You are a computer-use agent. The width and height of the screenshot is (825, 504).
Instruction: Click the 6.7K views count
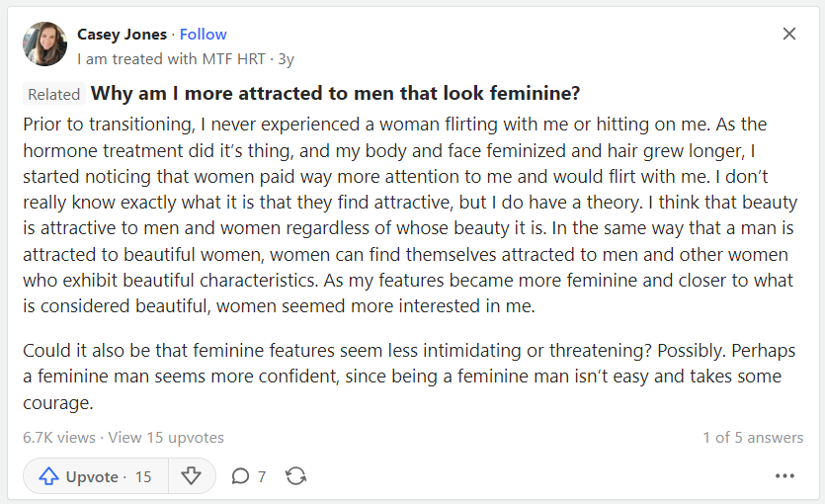tap(59, 437)
